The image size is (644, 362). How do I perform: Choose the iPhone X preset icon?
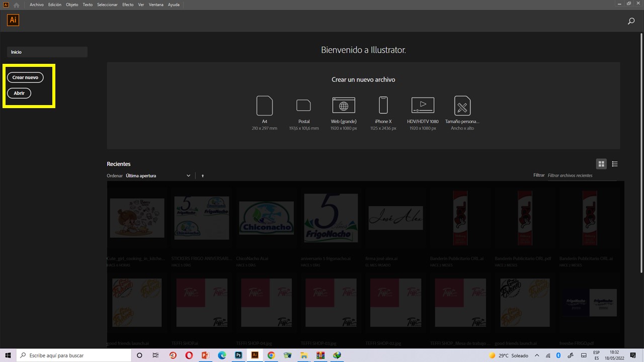(383, 105)
